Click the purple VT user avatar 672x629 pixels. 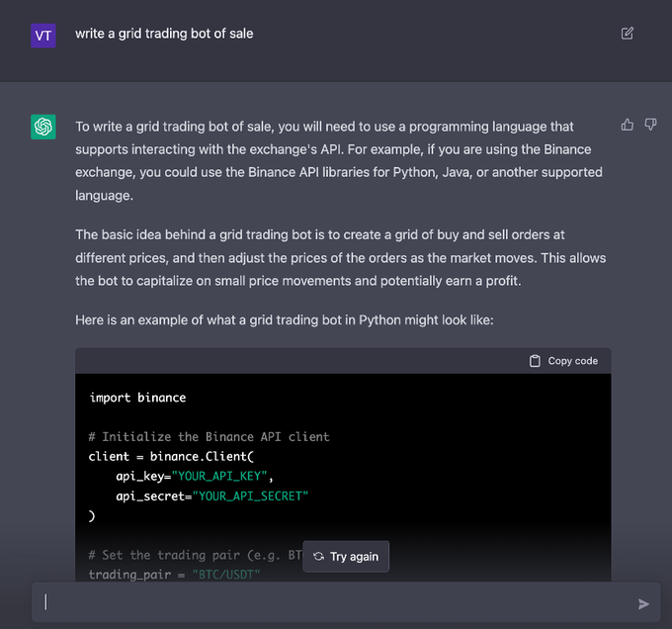pyautogui.click(x=43, y=35)
